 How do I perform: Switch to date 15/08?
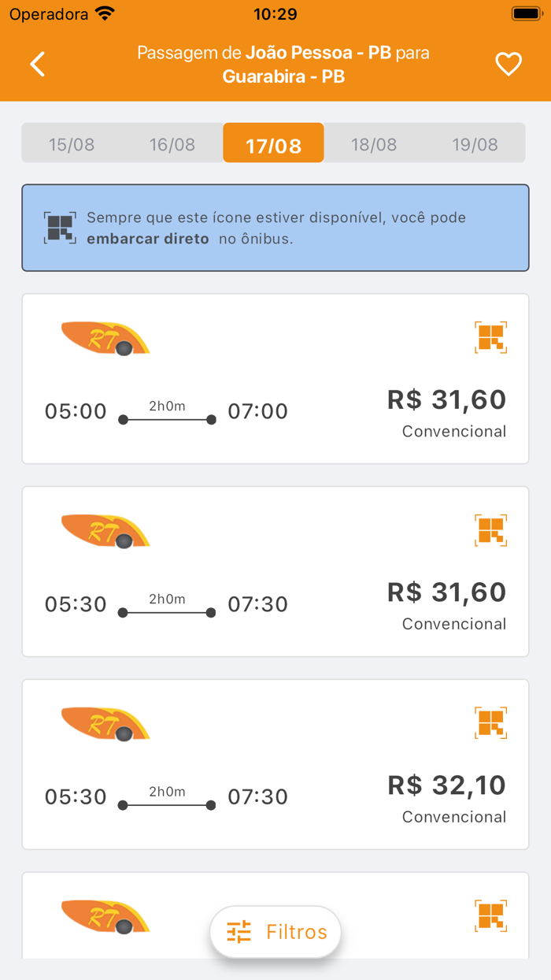[72, 143]
